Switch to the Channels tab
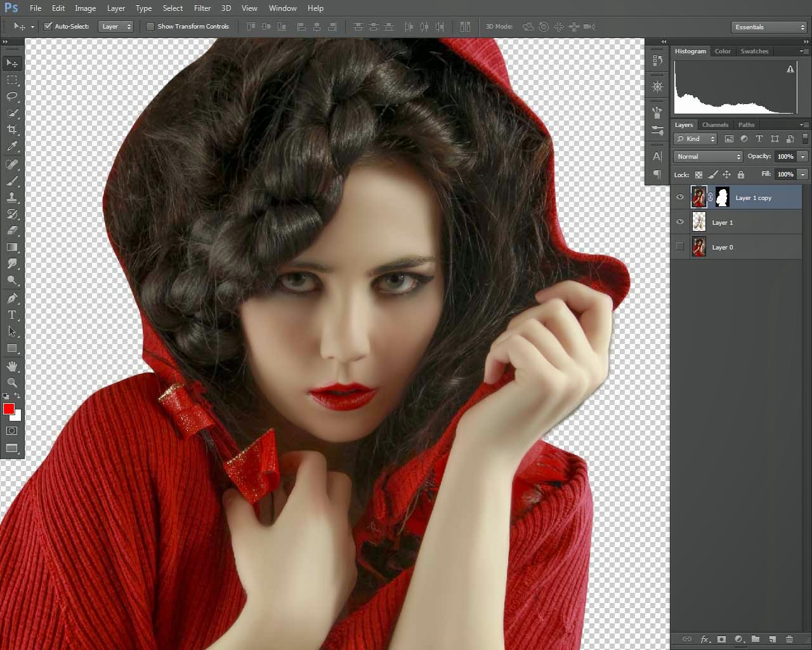The height and width of the screenshot is (650, 812). pyautogui.click(x=715, y=124)
